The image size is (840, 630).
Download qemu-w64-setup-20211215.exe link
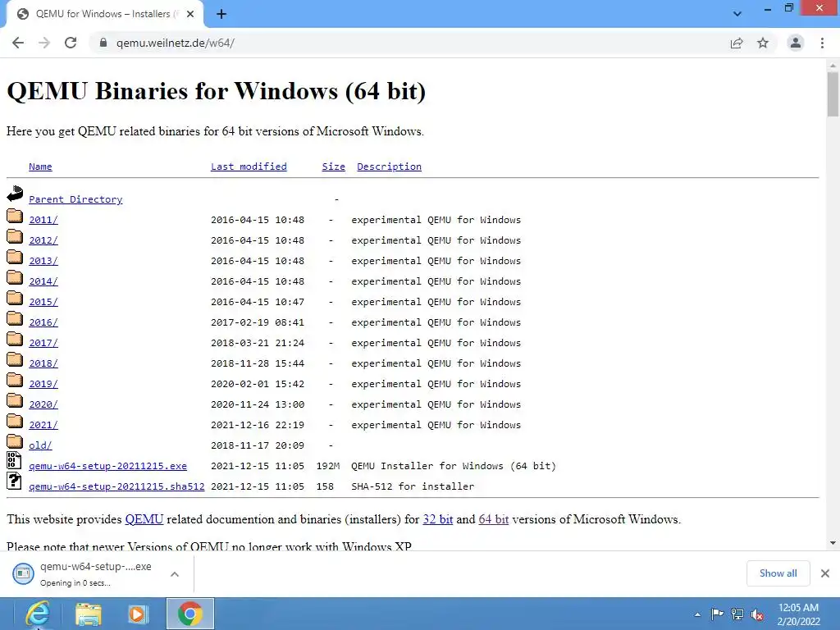107,466
